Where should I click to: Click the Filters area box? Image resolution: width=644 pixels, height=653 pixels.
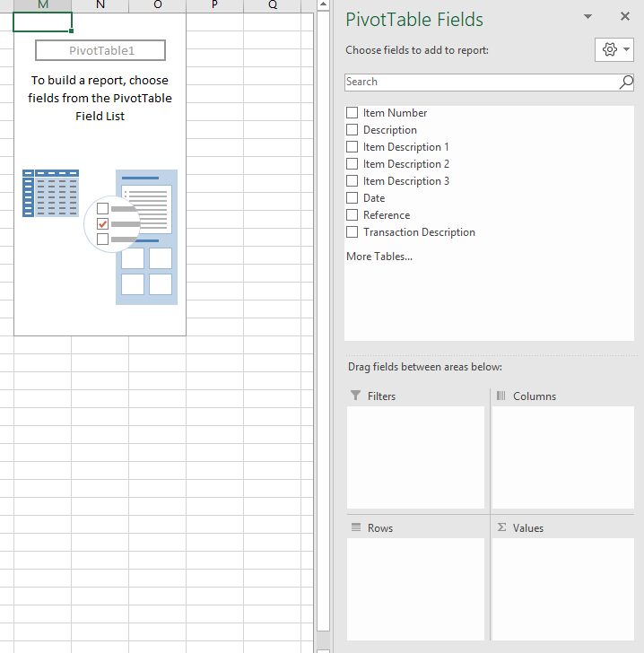pyautogui.click(x=415, y=457)
